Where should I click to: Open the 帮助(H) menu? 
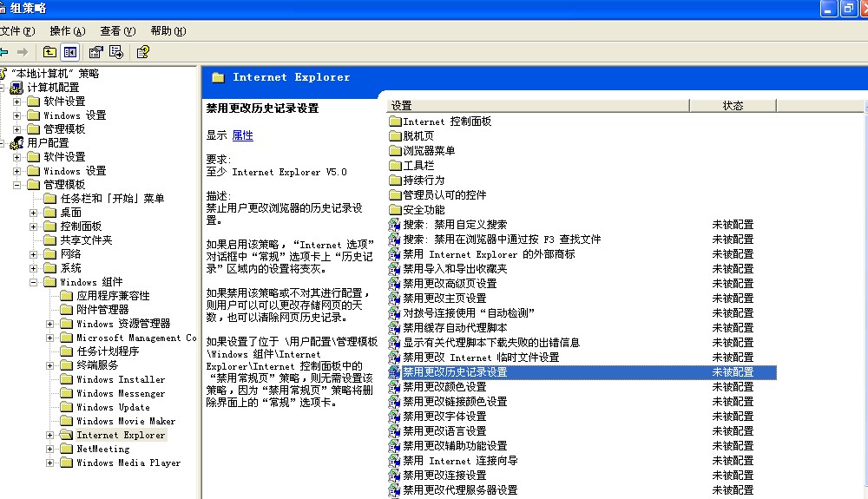[x=168, y=31]
